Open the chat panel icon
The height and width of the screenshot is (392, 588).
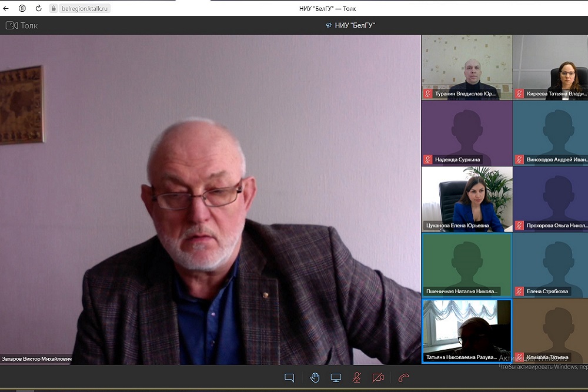pos(289,378)
